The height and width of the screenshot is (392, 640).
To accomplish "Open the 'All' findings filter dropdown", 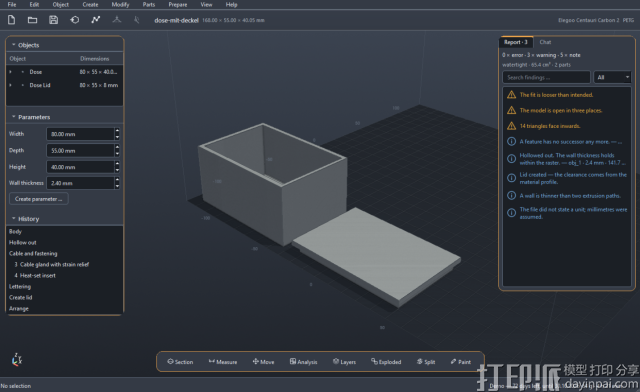I will pyautogui.click(x=613, y=77).
